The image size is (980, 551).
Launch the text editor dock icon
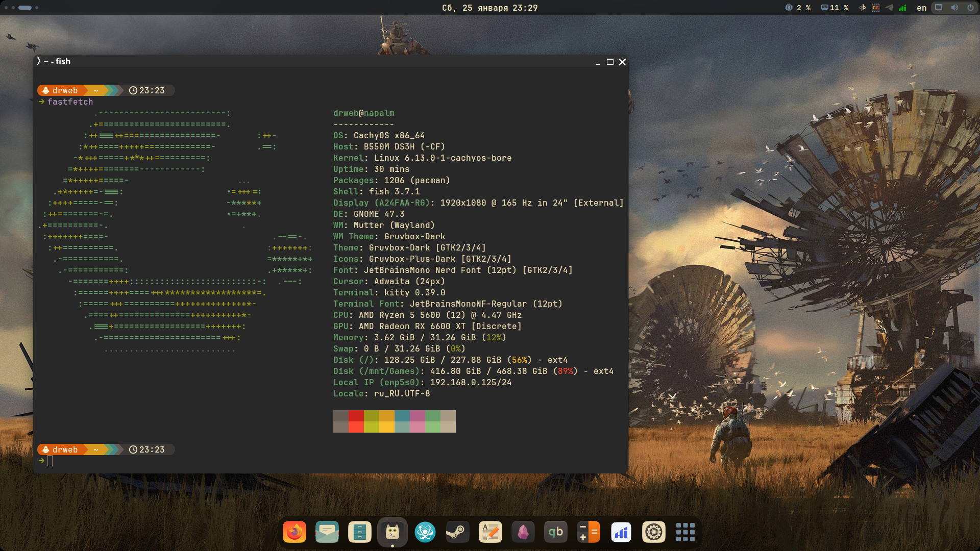[491, 532]
